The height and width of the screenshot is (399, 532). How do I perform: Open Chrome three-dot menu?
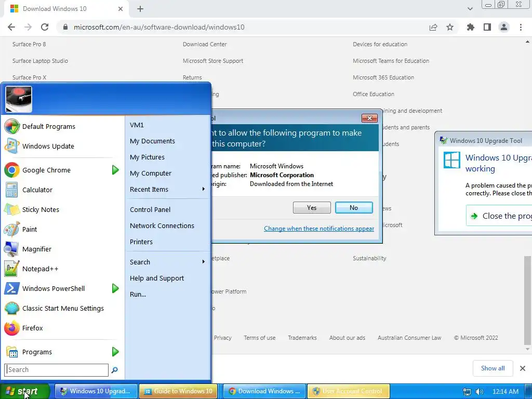click(521, 27)
